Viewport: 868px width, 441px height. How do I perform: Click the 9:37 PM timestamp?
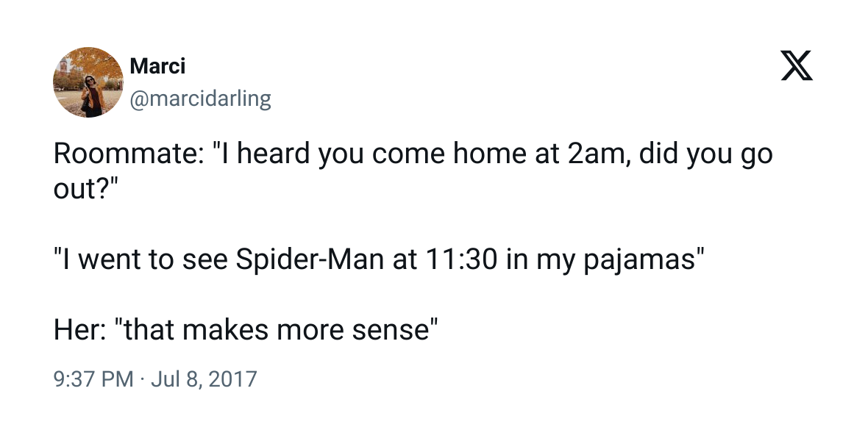point(93,379)
